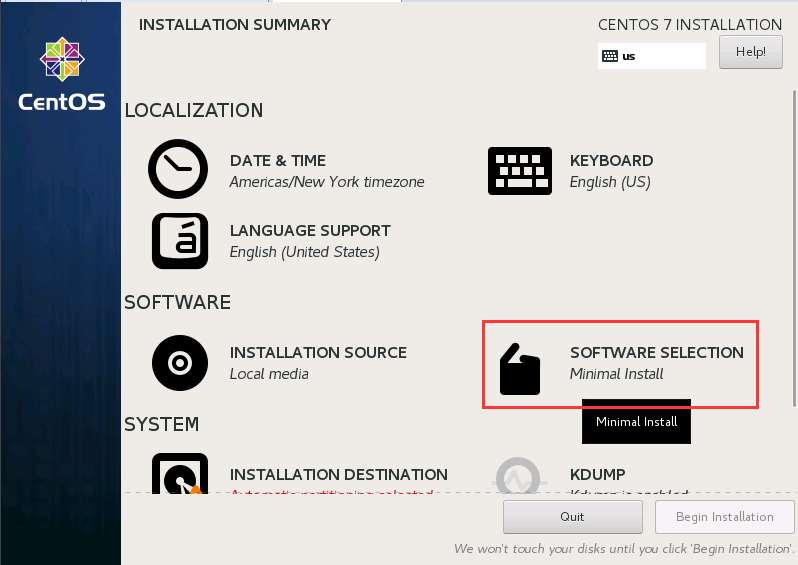This screenshot has height=565, width=798.
Task: Open DATE & TIME settings label
Action: click(x=278, y=161)
